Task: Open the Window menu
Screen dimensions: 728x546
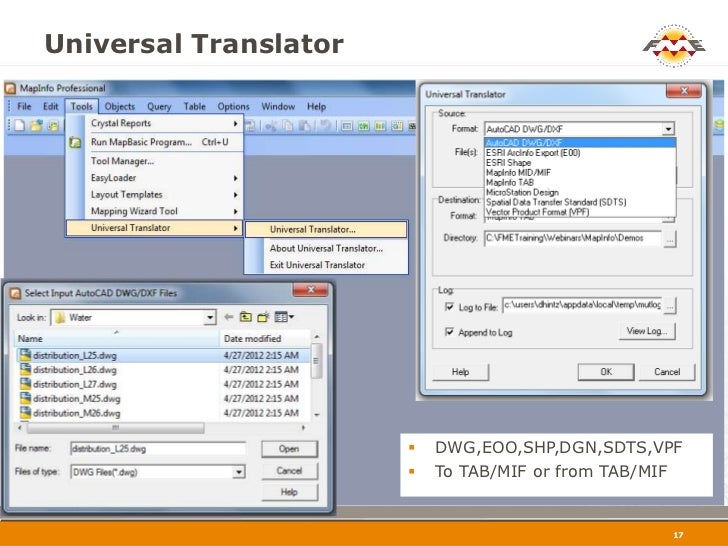Action: coord(278,106)
